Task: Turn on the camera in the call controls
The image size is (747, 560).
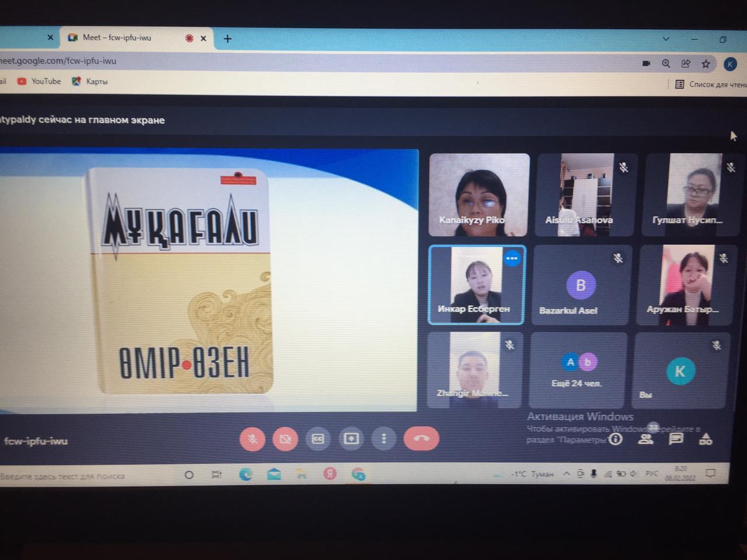Action: pos(285,439)
